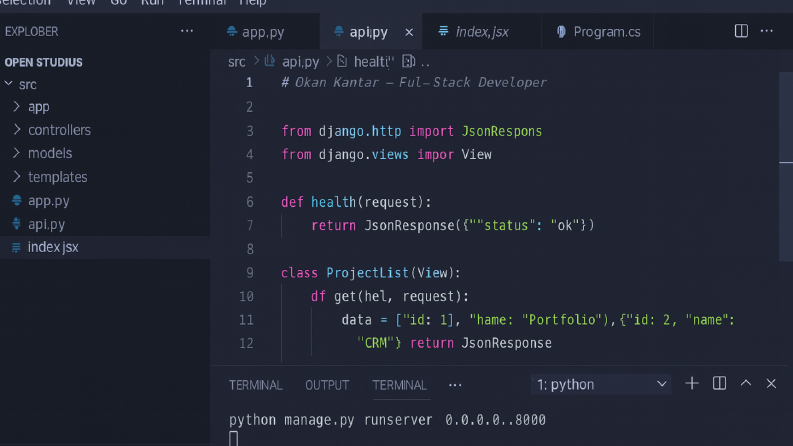Image resolution: width=793 pixels, height=446 pixels.
Task: Click the OPEN STUDIUS section header
Action: [x=43, y=62]
